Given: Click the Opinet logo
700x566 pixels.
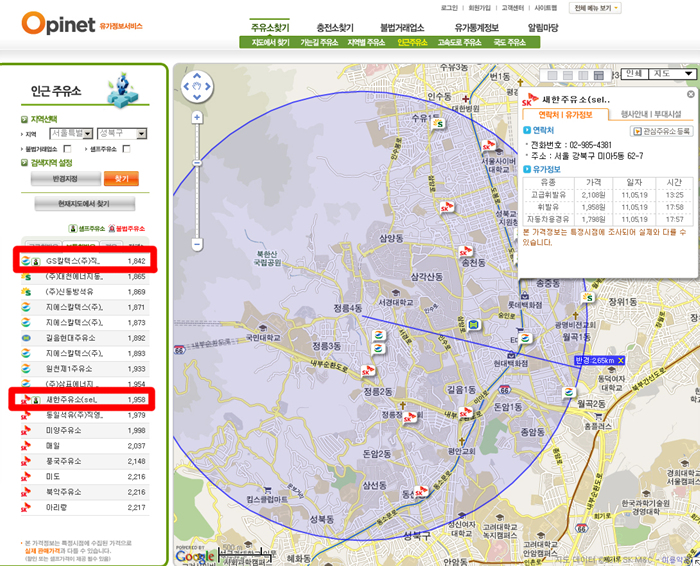Looking at the screenshot, I should click(58, 23).
